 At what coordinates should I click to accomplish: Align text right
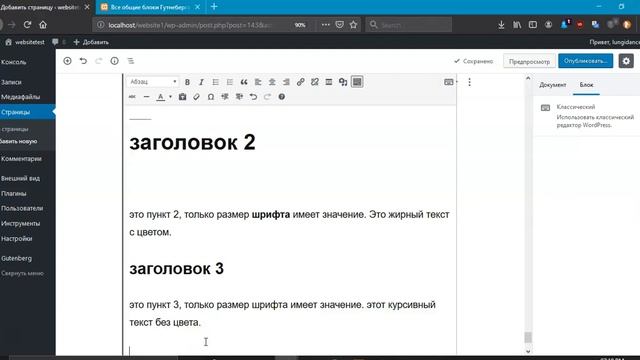tap(286, 82)
